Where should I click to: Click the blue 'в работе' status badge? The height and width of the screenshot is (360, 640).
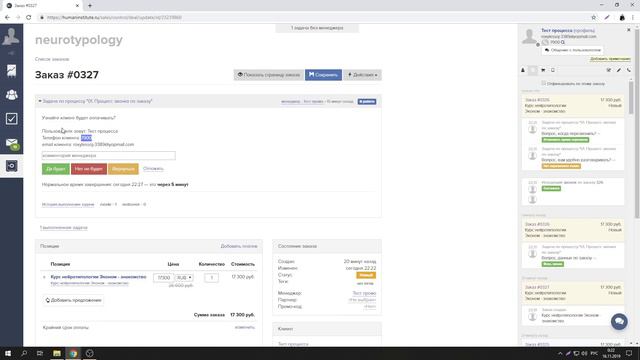(367, 101)
